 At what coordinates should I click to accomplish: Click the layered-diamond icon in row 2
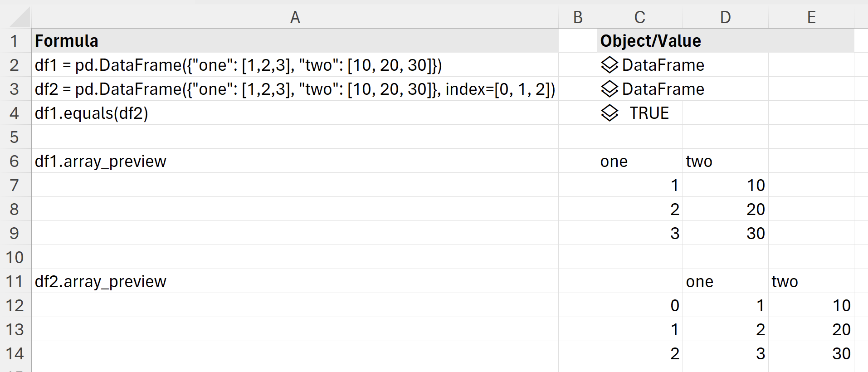[x=609, y=65]
